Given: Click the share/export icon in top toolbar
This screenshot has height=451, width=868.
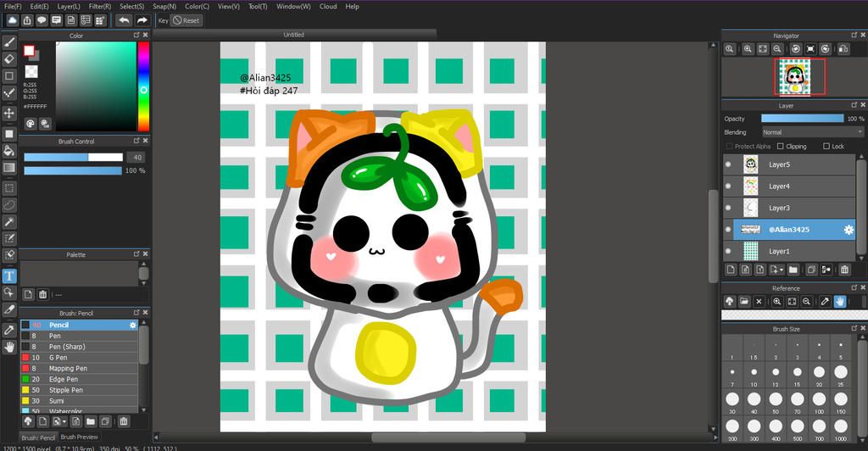Looking at the screenshot, I should (26, 20).
